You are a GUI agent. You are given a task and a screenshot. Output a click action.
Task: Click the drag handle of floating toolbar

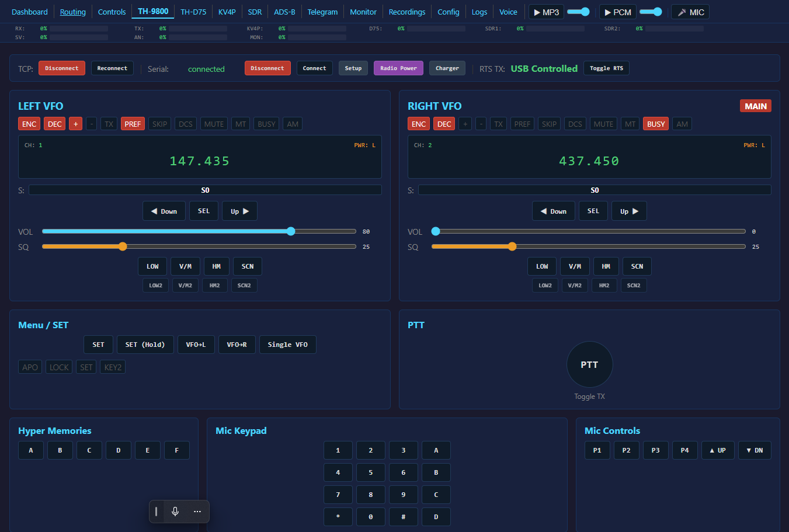click(x=157, y=512)
